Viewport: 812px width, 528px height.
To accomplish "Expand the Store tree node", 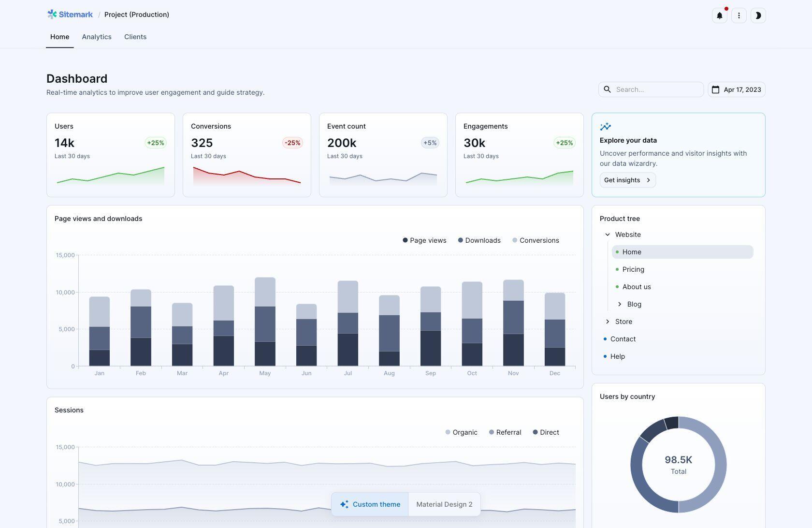I will (x=608, y=322).
